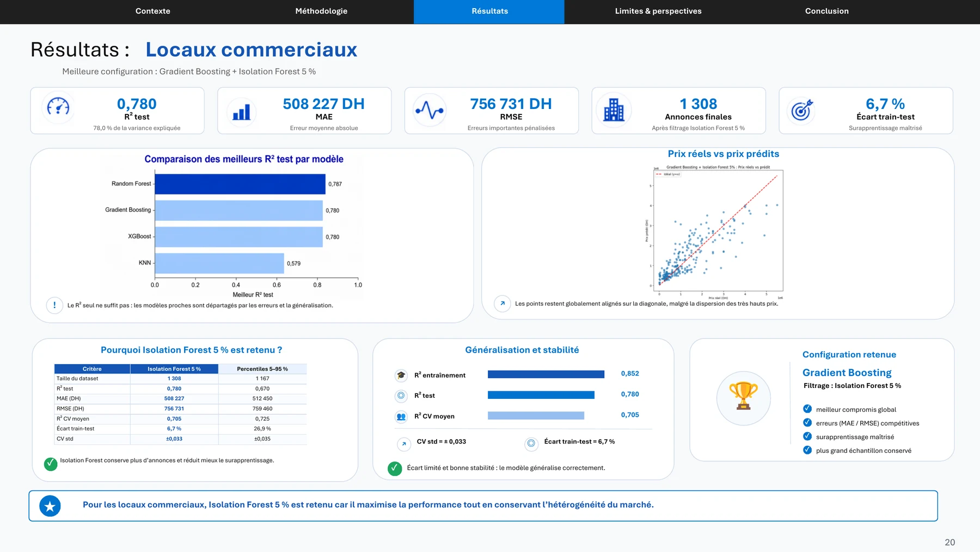Click the 508 227 DH MAE value
This screenshot has height=552, width=980.
(x=323, y=104)
